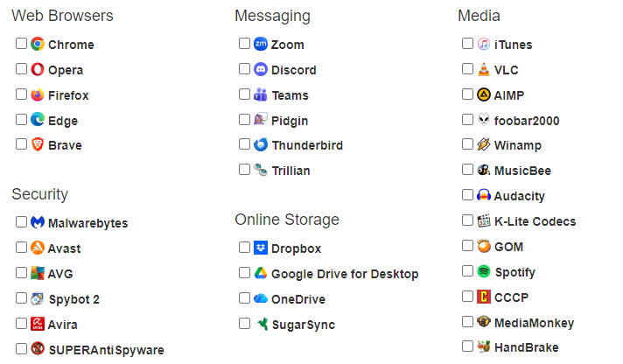Screen dimensions: 623x364
Task: Click the Spotify green icon
Action: point(484,271)
